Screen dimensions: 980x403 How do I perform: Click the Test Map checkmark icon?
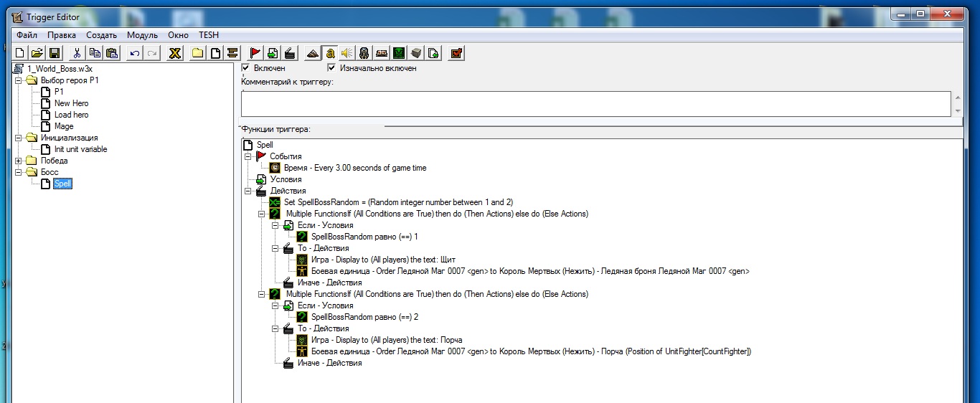coord(456,52)
